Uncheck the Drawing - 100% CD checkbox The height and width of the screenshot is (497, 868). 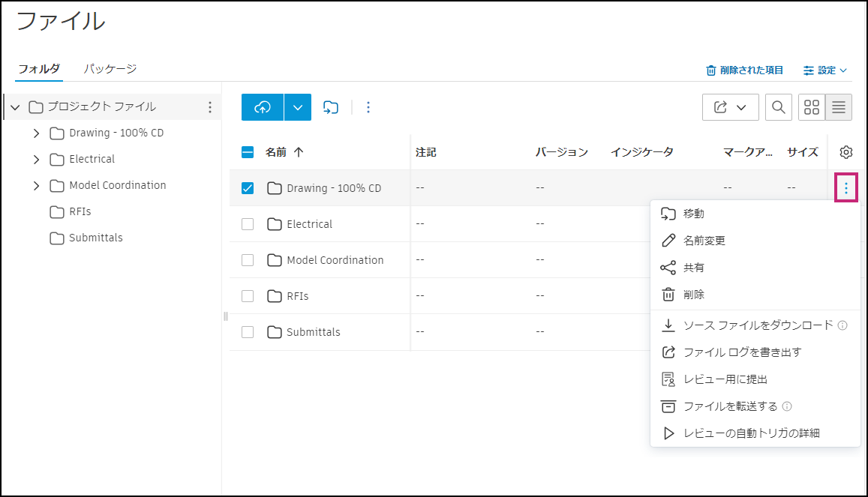click(x=248, y=188)
